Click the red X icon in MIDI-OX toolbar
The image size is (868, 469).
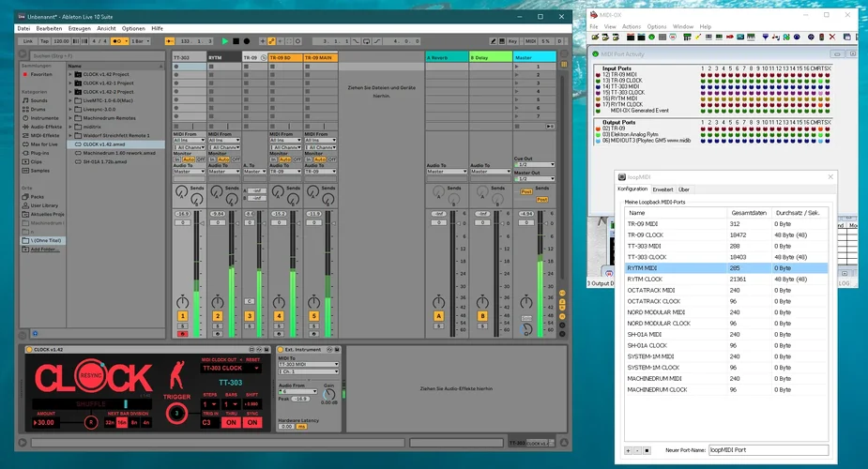(832, 38)
